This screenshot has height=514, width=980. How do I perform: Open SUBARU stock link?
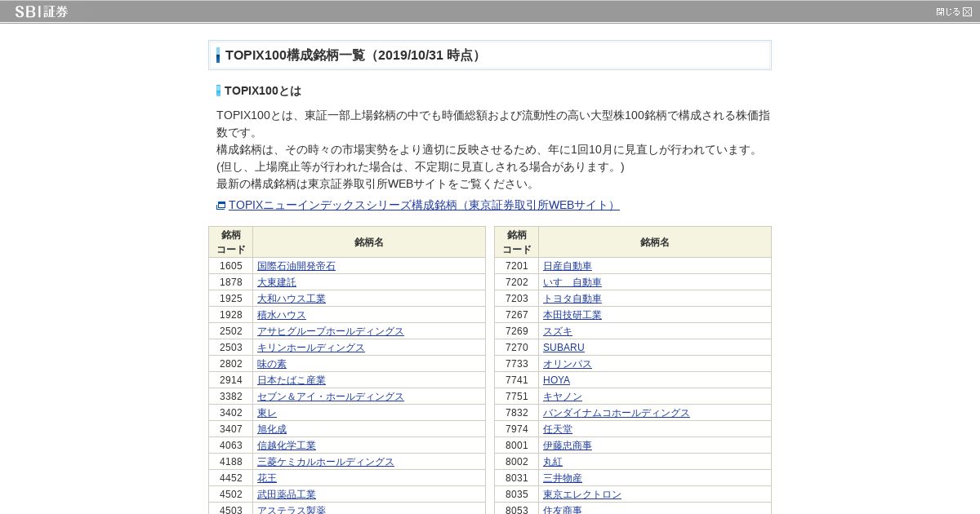click(x=563, y=348)
